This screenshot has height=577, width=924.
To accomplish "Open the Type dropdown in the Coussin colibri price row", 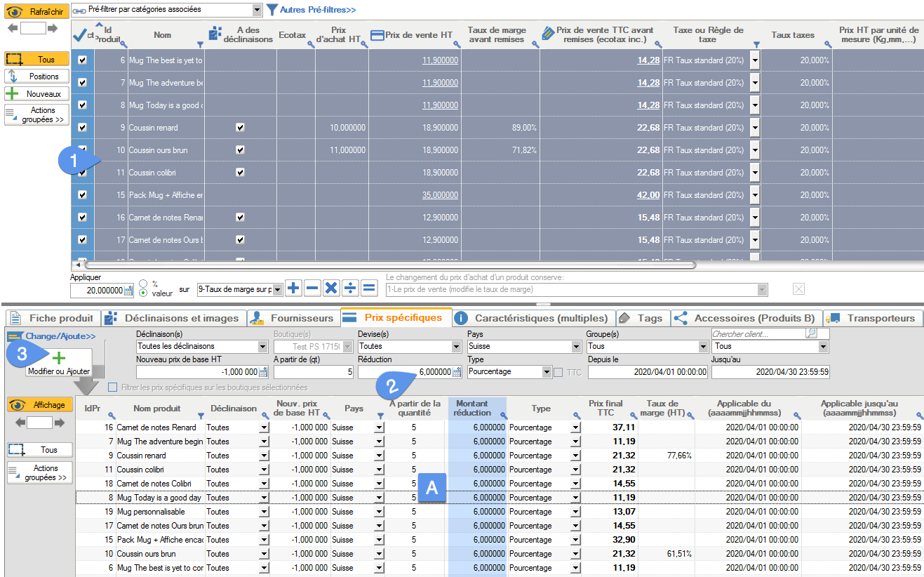I will click(x=576, y=470).
